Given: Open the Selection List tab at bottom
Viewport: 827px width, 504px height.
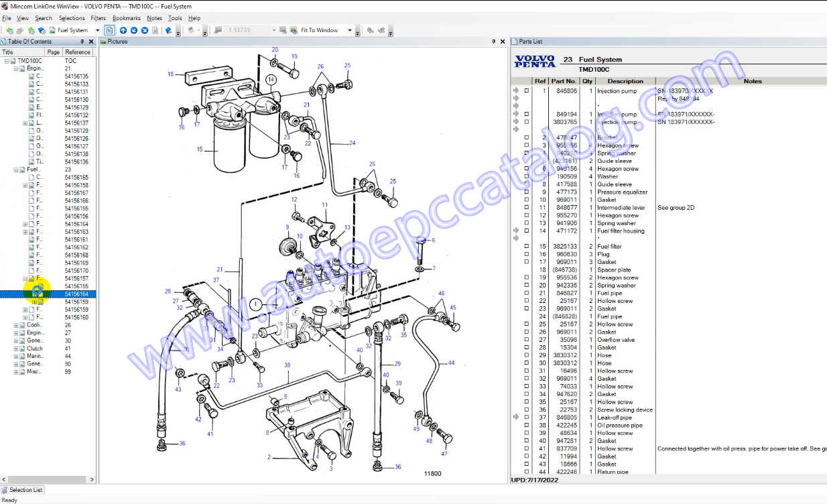Looking at the screenshot, I should tap(25, 490).
